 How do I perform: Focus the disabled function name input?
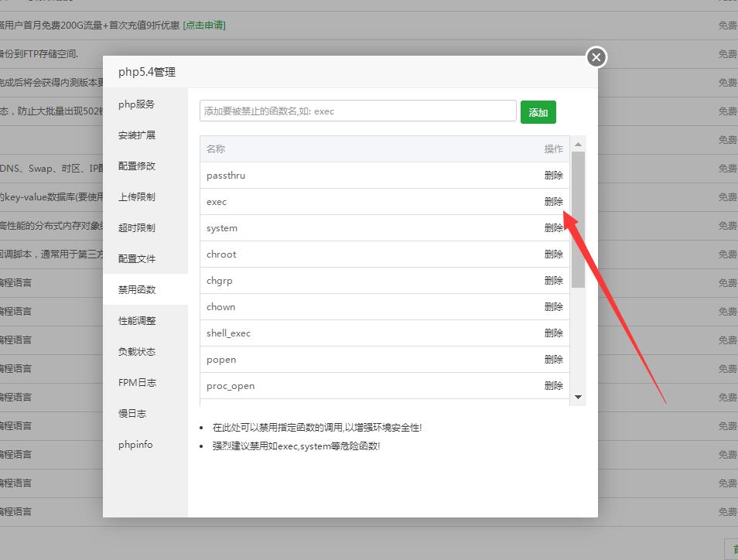click(x=357, y=111)
